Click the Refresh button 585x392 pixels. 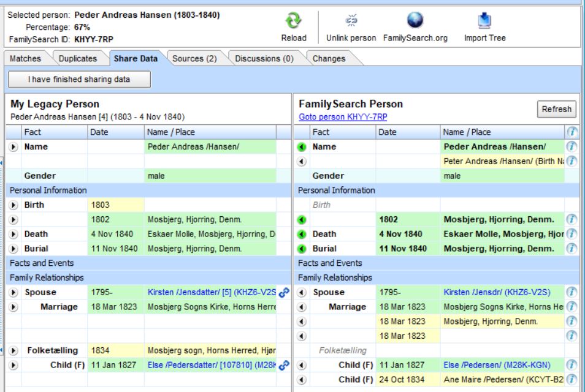(x=556, y=109)
